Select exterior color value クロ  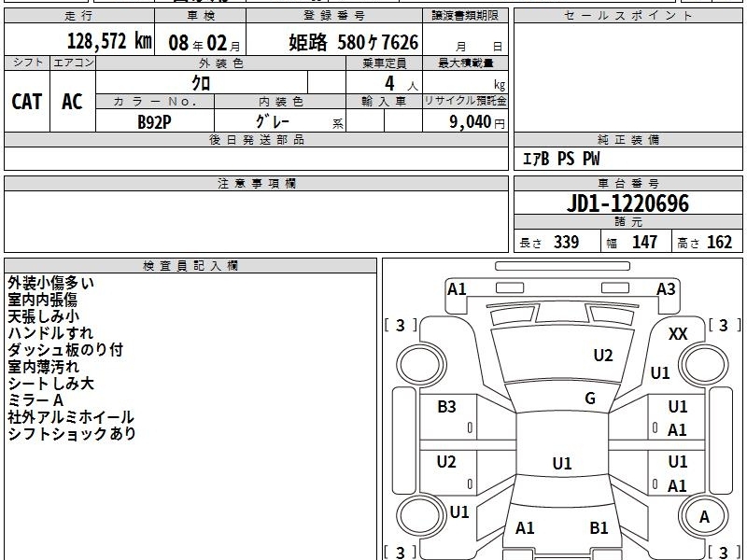pos(201,83)
